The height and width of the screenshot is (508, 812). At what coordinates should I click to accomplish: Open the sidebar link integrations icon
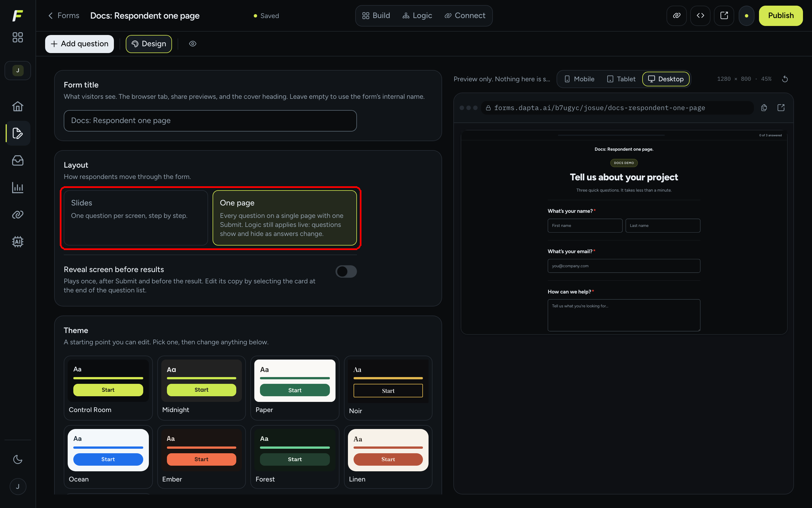coord(17,214)
